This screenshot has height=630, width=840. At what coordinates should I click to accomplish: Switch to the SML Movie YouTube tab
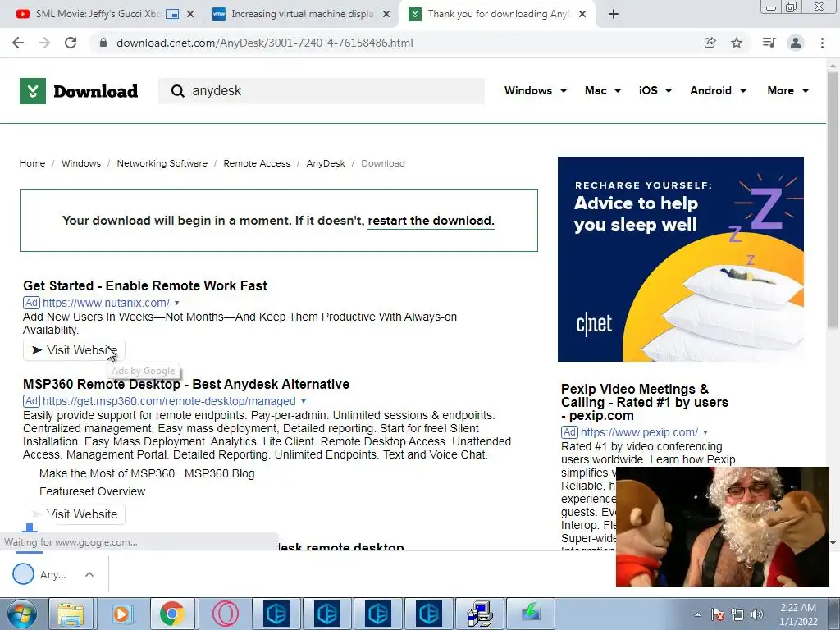[98, 15]
